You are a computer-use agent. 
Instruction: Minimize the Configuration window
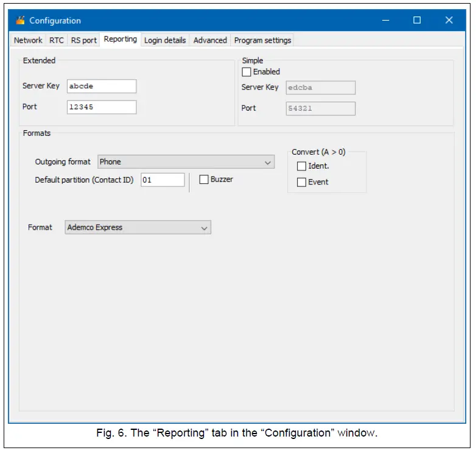tap(386, 20)
